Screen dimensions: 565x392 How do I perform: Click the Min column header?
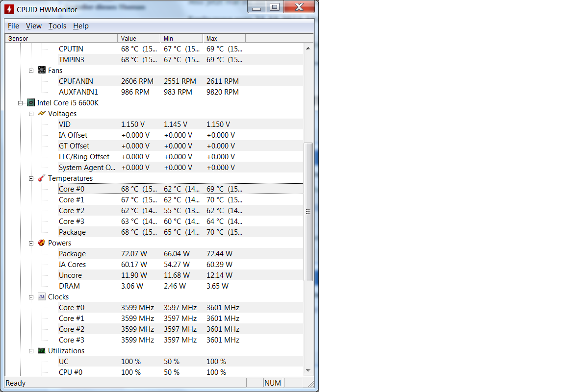pos(181,39)
